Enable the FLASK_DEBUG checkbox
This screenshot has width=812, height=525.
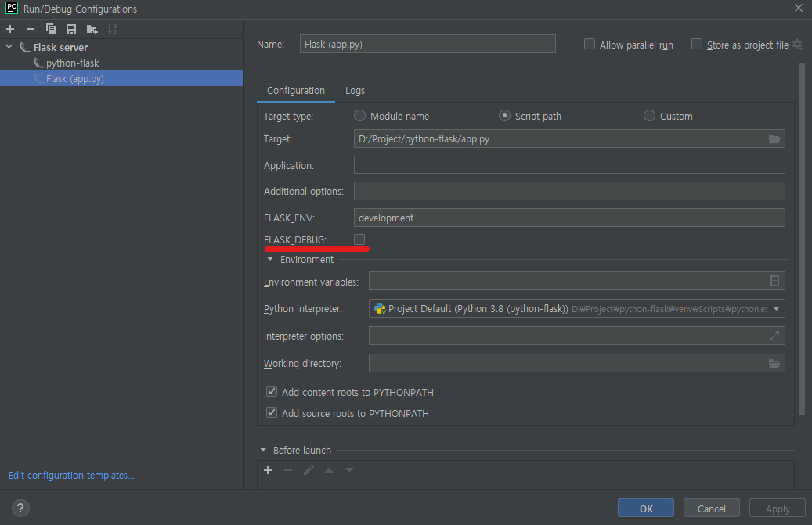point(359,239)
